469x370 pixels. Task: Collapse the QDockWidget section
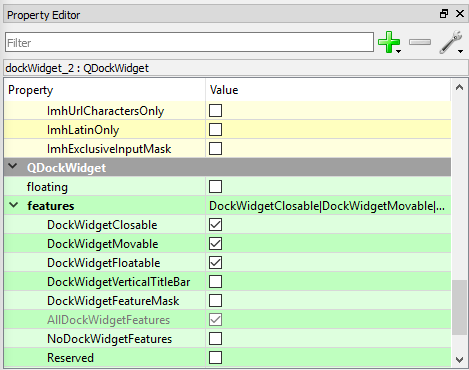(x=13, y=166)
